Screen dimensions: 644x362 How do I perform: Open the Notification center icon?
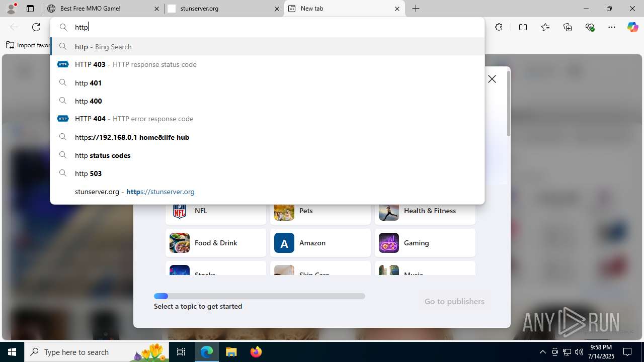pos(627,352)
